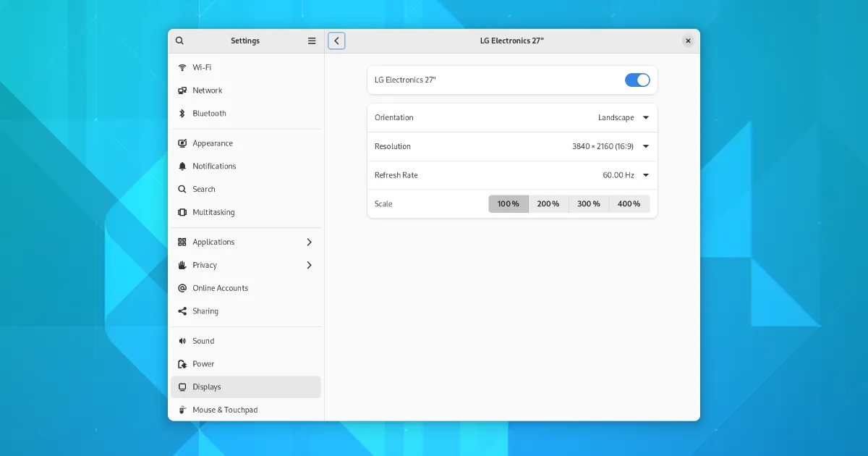
Task: Open the Refresh Rate dropdown
Action: point(625,175)
